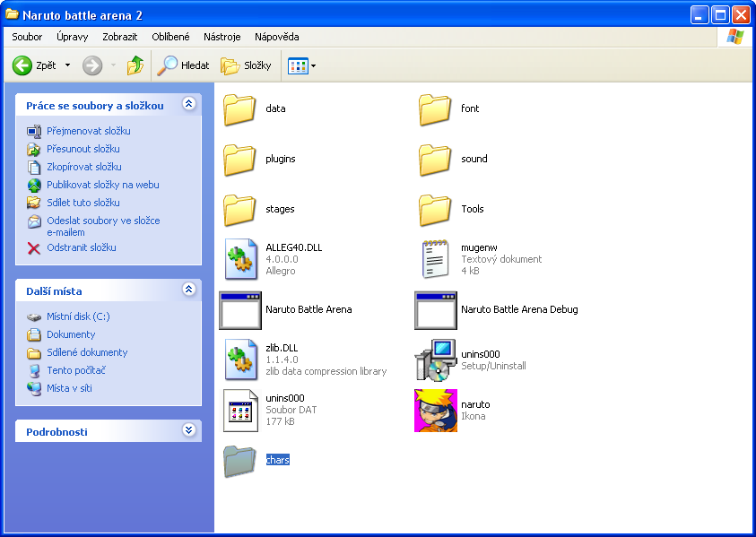Select the naruto character icon file

(436, 411)
